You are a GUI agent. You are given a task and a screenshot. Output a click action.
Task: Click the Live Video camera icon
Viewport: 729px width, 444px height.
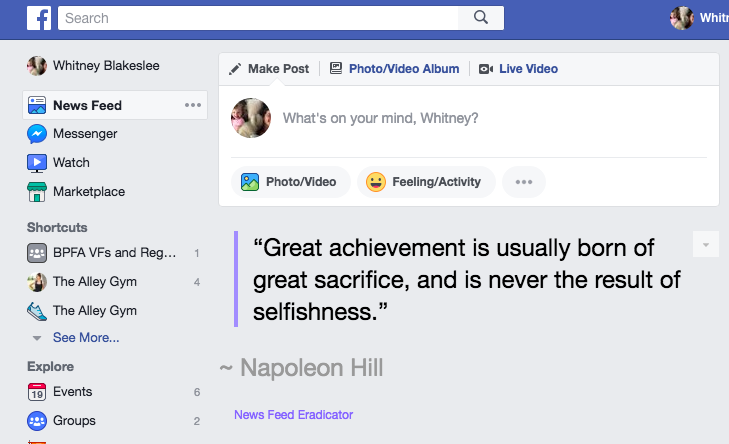pos(486,69)
